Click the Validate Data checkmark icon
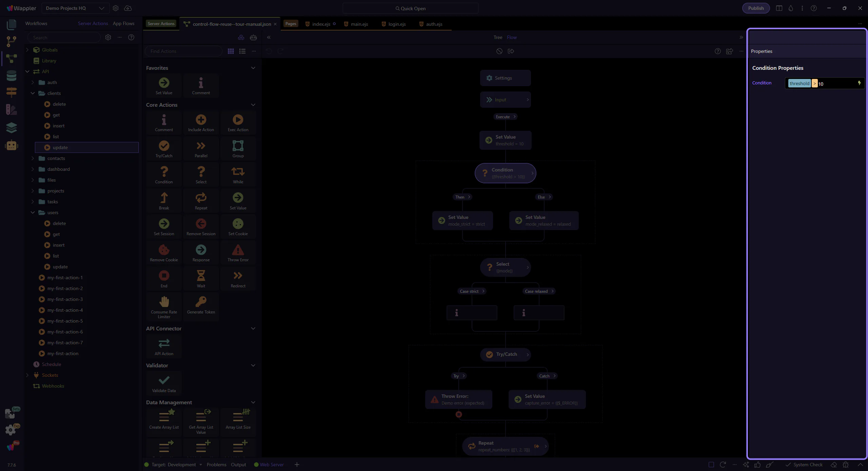Viewport: 868px width, 471px height. [x=164, y=380]
